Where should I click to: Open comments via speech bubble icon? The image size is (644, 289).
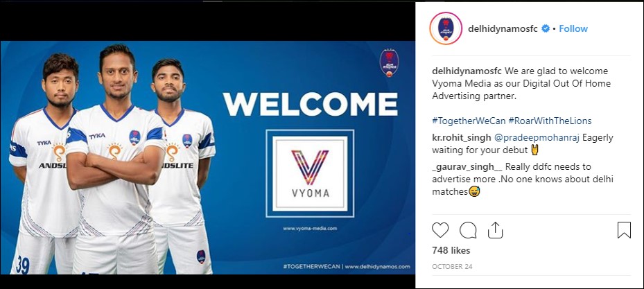tap(468, 230)
